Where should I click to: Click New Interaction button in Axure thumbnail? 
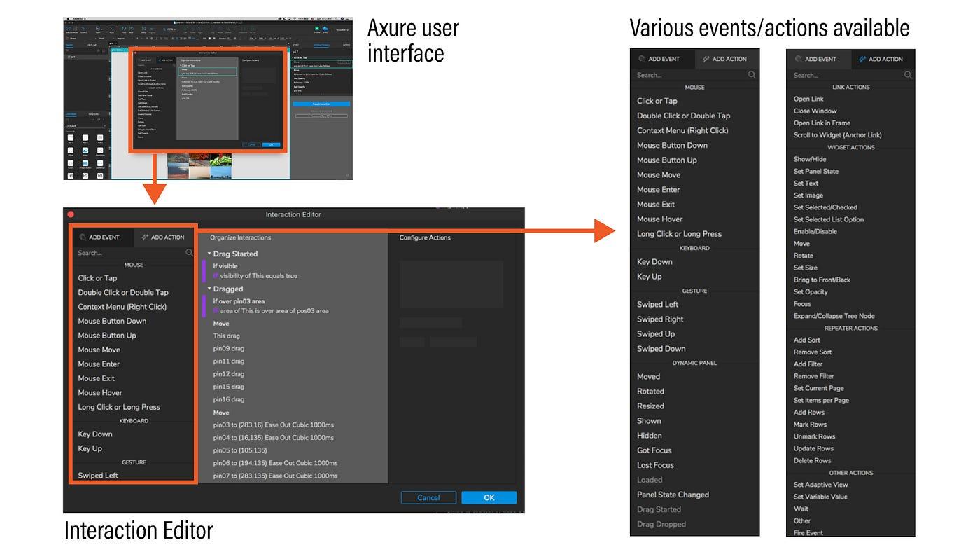pos(320,104)
